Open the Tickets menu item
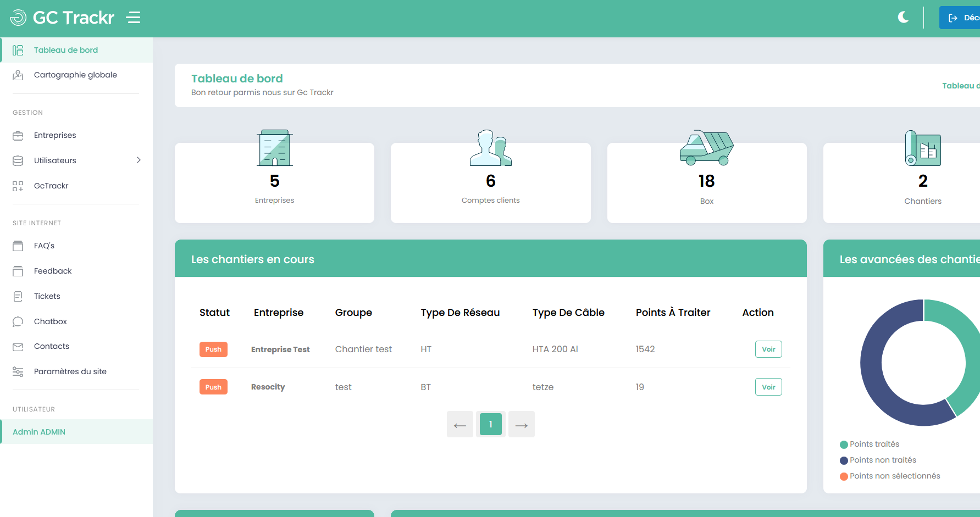 pos(47,296)
